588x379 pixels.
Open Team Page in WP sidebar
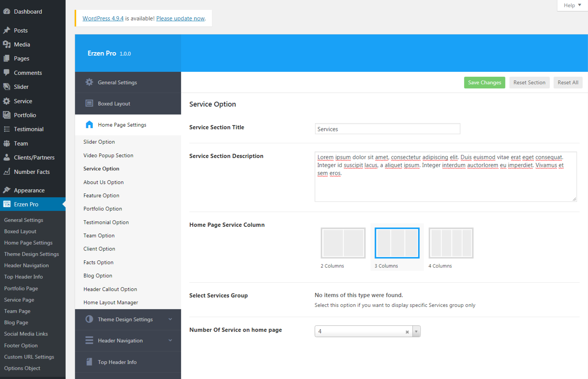[x=17, y=311]
